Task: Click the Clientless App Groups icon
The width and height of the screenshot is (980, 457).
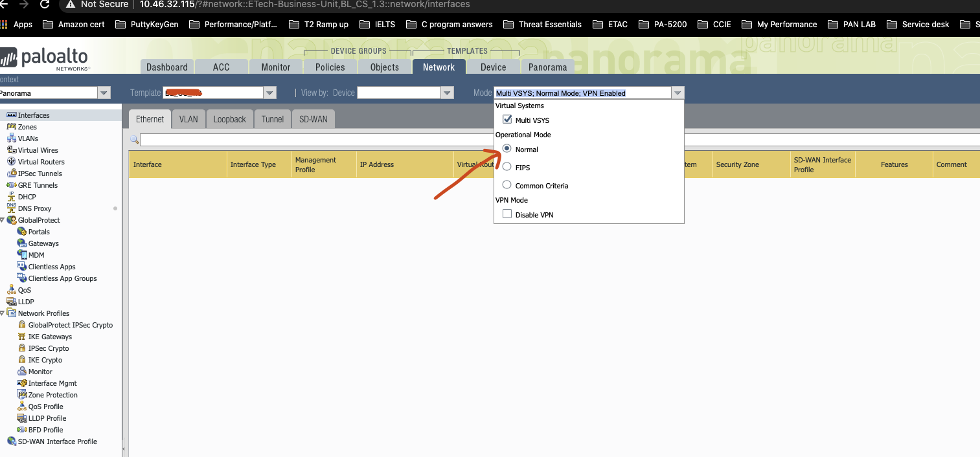Action: pyautogui.click(x=22, y=278)
